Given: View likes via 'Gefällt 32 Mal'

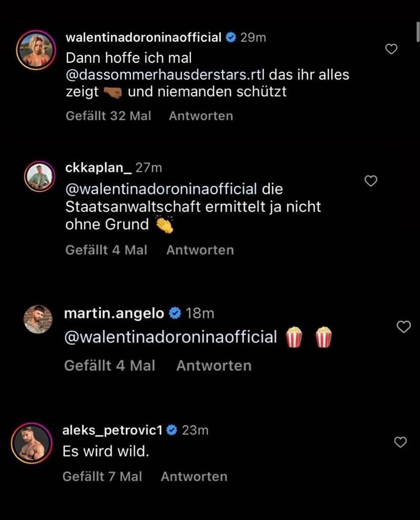Looking at the screenshot, I should pyautogui.click(x=108, y=116).
